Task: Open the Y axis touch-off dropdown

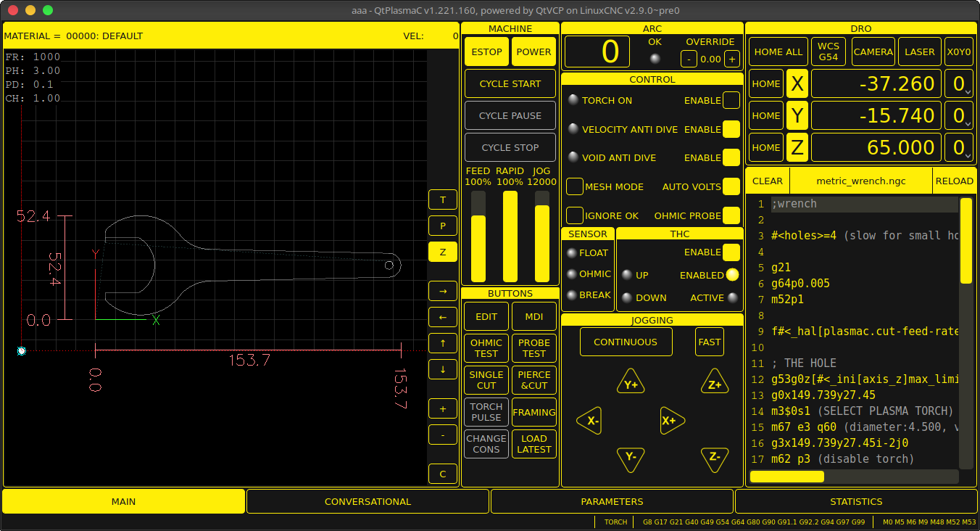Action: point(960,116)
